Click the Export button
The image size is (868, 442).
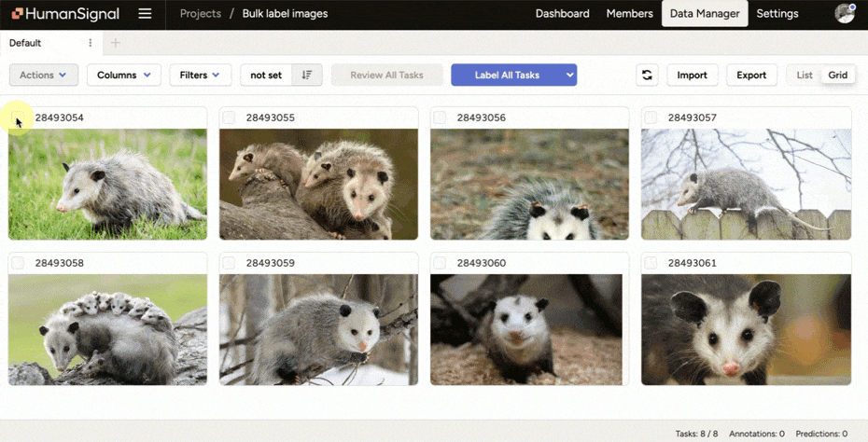coord(750,76)
